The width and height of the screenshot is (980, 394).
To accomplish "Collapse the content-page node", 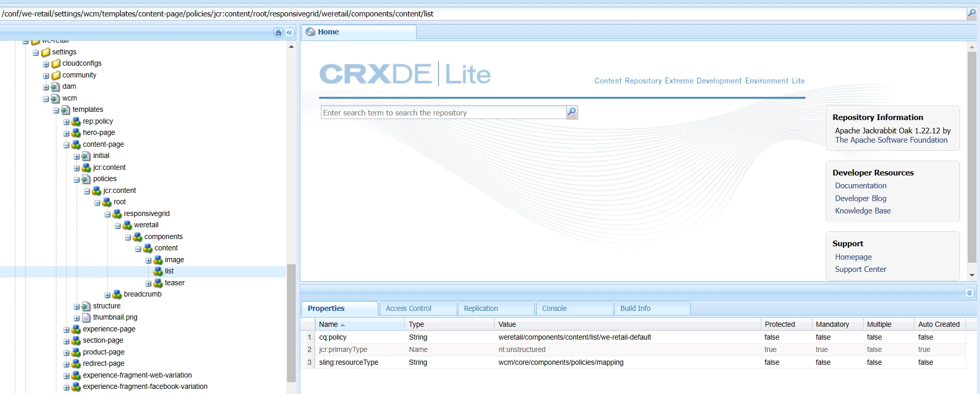I will click(67, 145).
